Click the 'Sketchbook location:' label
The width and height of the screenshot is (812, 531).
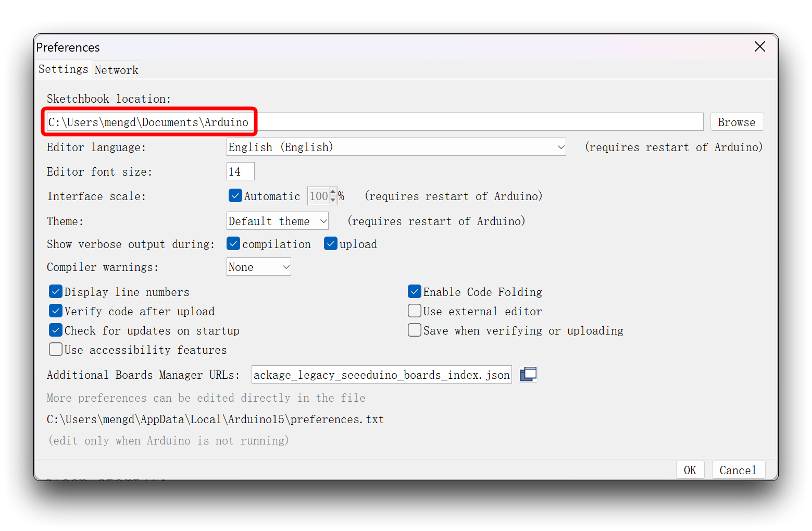click(x=109, y=99)
